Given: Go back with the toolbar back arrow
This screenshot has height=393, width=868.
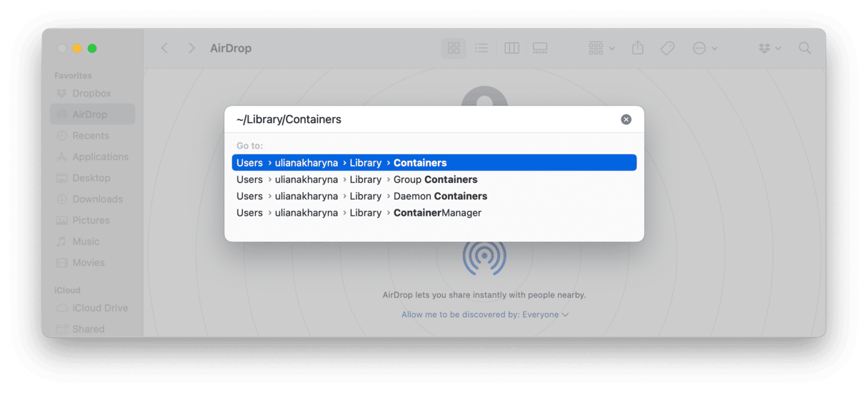Looking at the screenshot, I should pos(164,49).
